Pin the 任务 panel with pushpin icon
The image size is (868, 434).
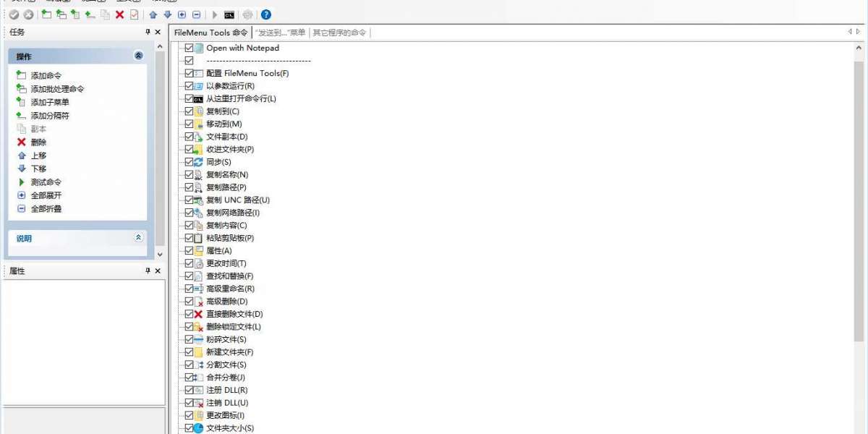tap(148, 32)
